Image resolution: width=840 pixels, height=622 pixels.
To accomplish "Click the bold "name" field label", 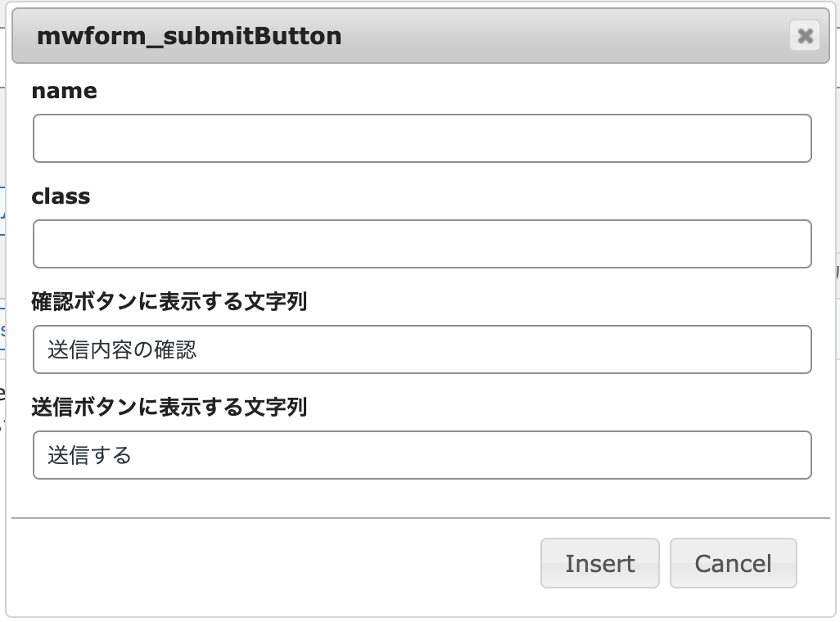I will pos(65,91).
